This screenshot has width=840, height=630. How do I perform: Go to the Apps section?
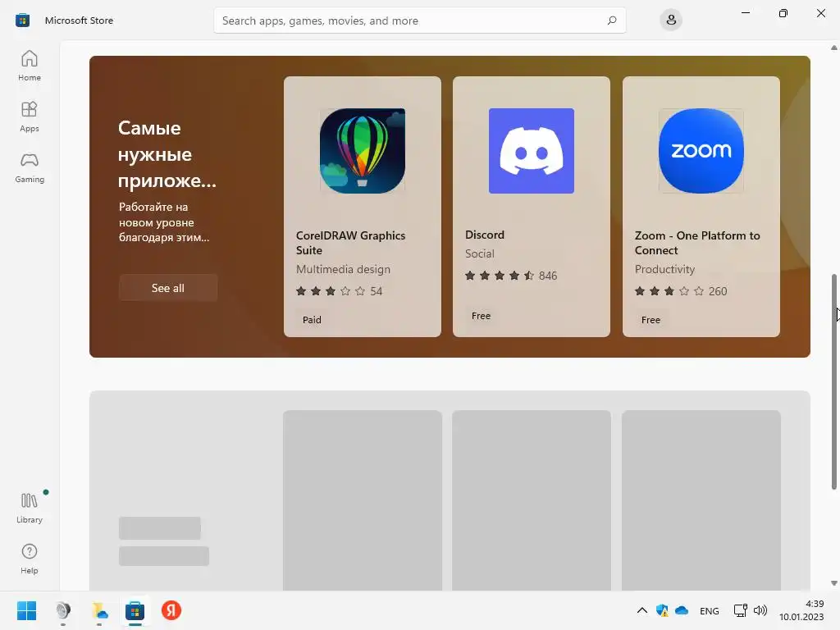(x=29, y=116)
